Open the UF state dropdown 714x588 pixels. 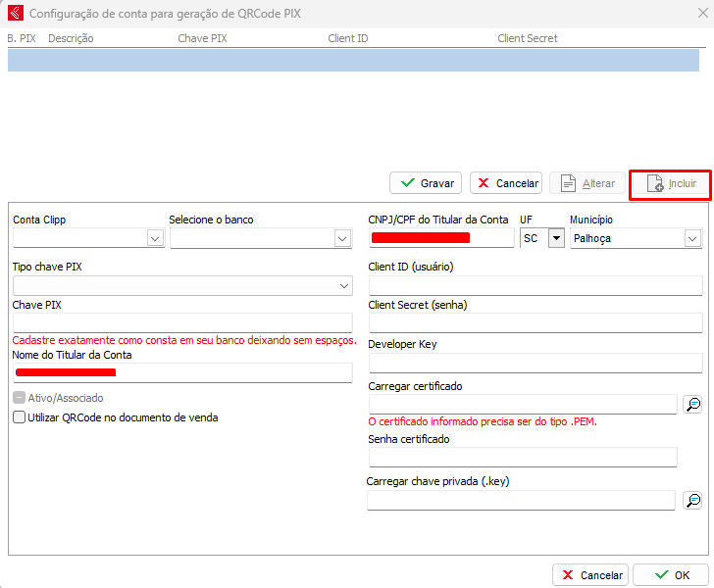click(x=556, y=238)
